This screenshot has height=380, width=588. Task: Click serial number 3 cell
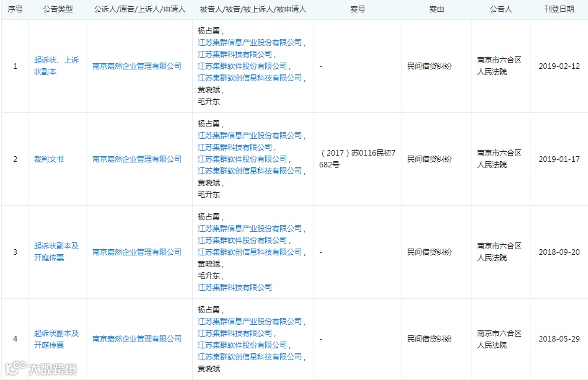pos(15,252)
